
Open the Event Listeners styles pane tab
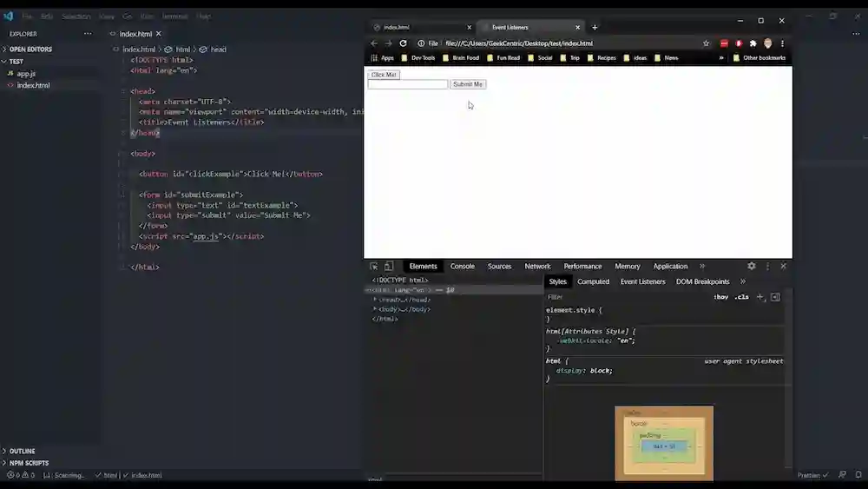point(642,281)
